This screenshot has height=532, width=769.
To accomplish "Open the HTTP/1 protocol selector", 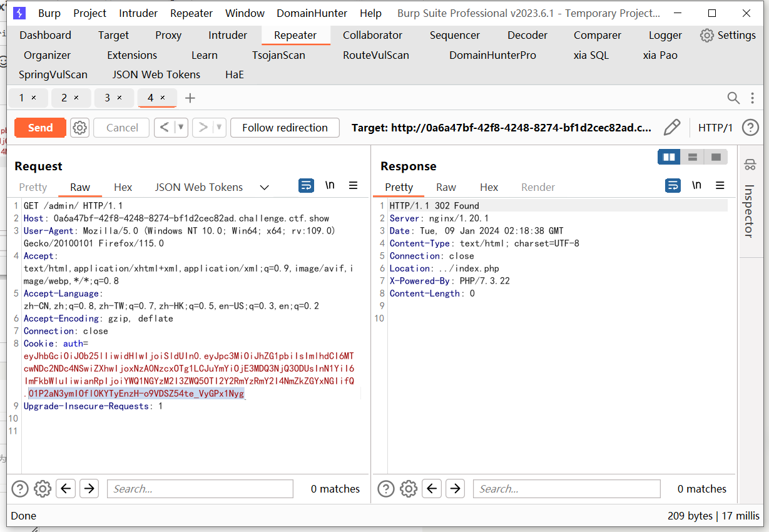I will 715,128.
